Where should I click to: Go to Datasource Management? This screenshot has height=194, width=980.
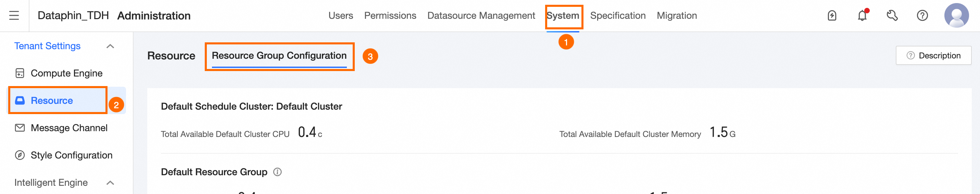pyautogui.click(x=481, y=16)
